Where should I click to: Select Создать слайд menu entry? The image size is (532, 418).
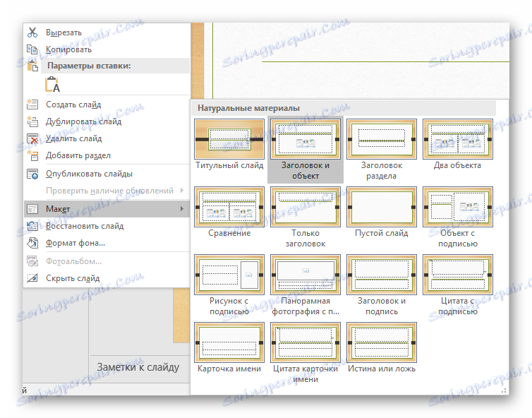107,104
